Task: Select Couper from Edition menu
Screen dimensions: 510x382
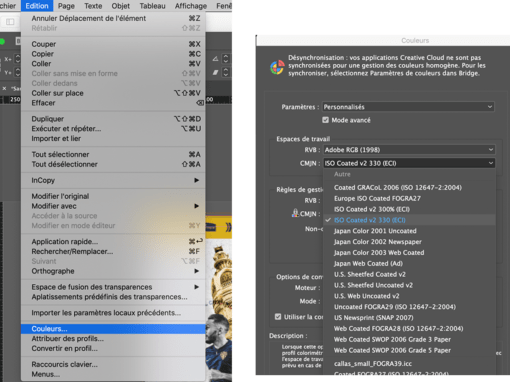Action: [113, 44]
